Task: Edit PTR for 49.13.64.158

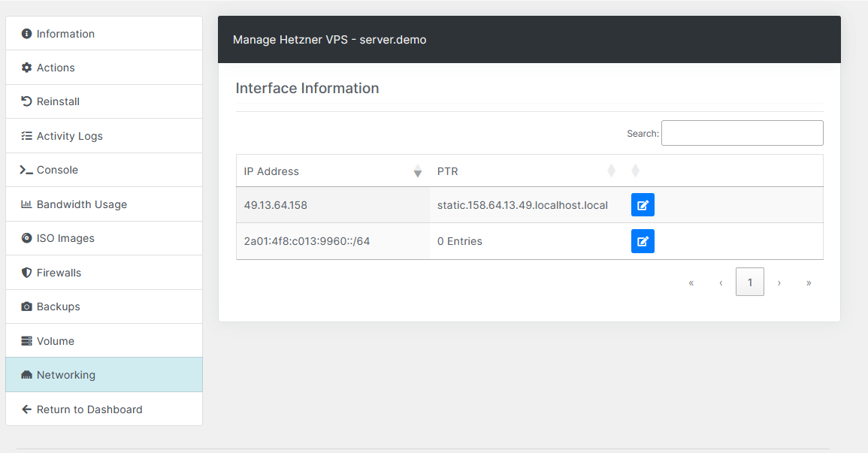Action: pyautogui.click(x=643, y=204)
